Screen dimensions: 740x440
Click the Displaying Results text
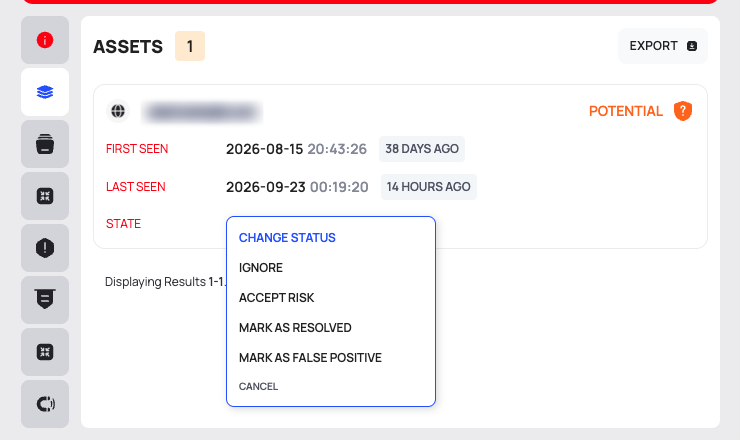pyautogui.click(x=165, y=282)
